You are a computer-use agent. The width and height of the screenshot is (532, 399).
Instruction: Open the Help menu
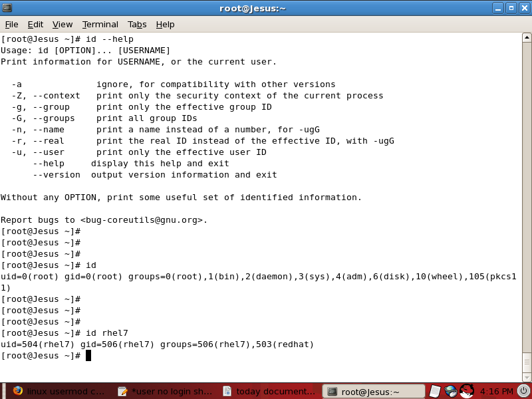click(165, 24)
